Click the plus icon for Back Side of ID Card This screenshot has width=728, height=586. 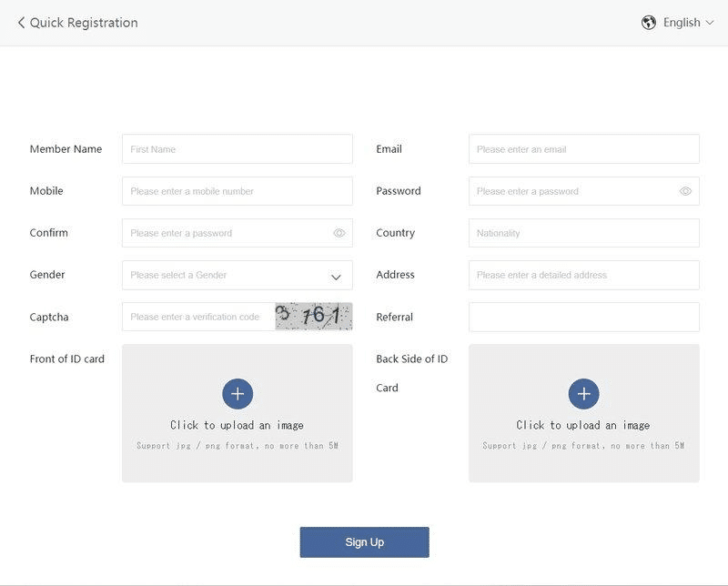tap(584, 394)
